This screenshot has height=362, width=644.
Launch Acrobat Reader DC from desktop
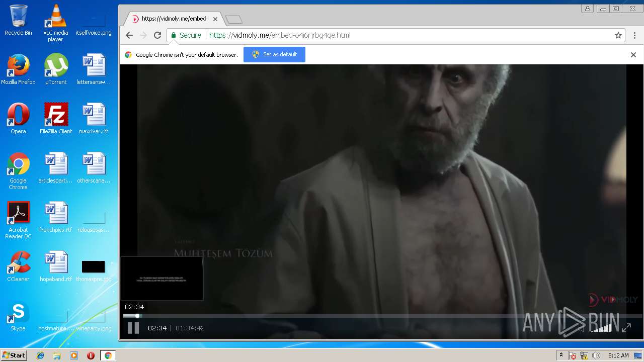click(18, 220)
